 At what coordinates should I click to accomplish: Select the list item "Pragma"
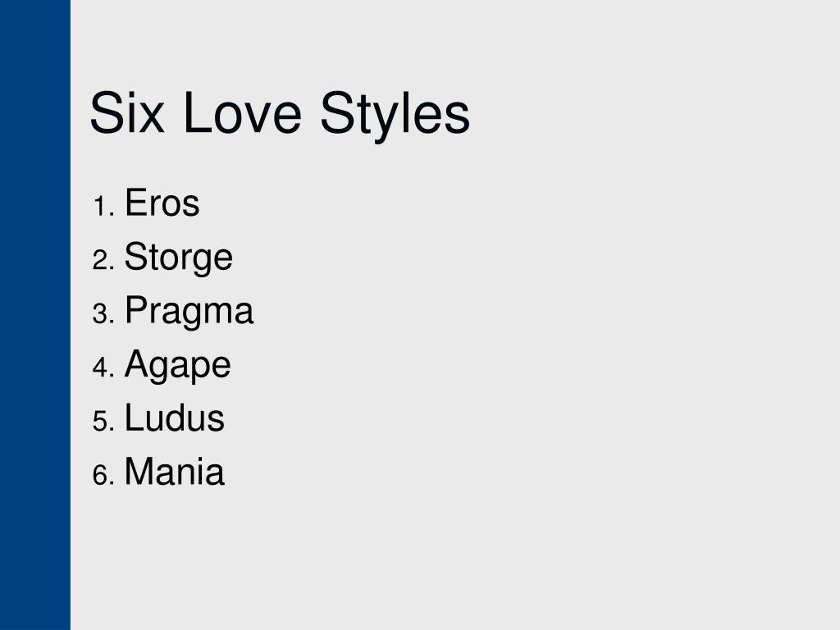(189, 312)
